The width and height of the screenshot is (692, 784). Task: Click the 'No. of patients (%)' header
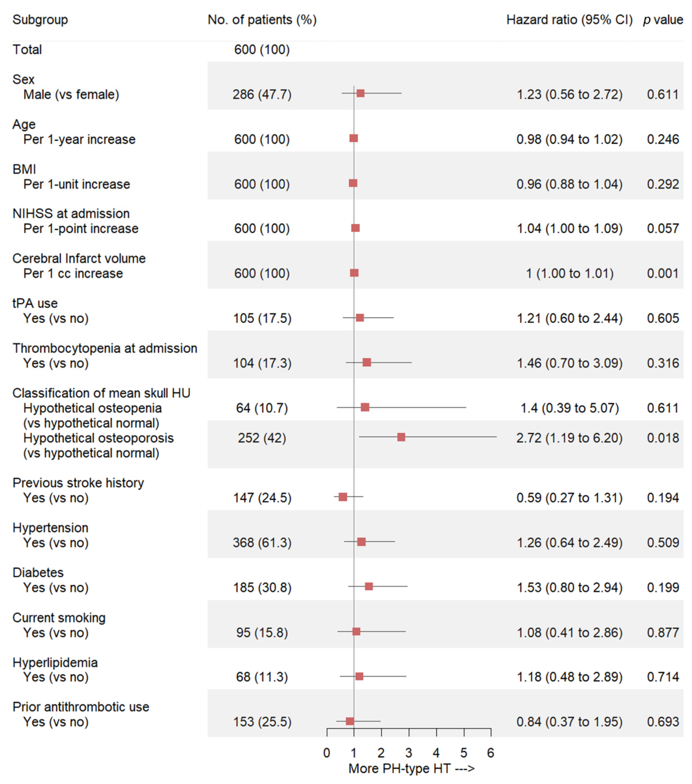click(x=262, y=20)
